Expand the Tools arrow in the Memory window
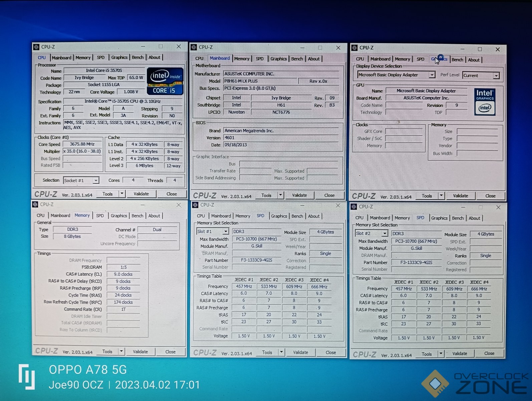This screenshot has height=401, width=532. coord(121,352)
